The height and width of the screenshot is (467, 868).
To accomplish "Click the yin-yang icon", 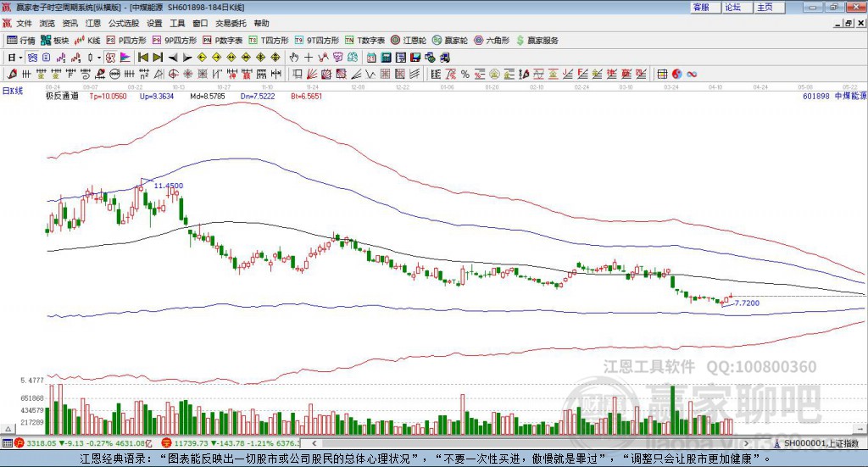I will click(676, 74).
